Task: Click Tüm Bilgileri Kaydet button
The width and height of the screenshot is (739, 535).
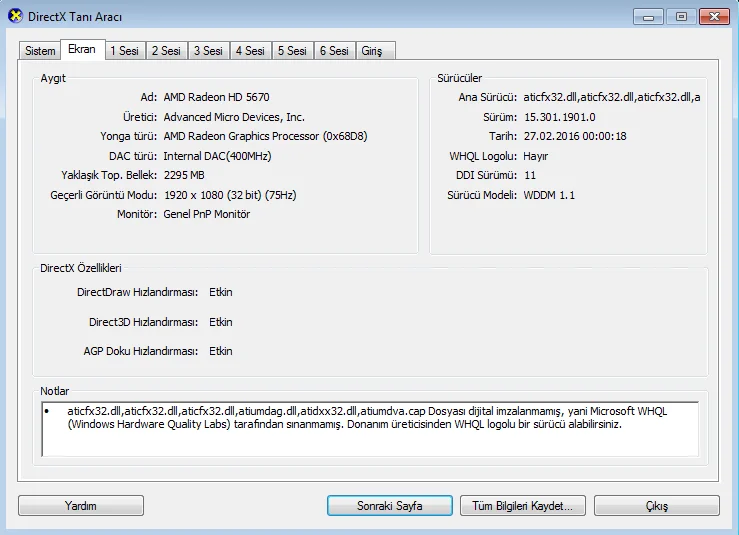Action: 523,506
